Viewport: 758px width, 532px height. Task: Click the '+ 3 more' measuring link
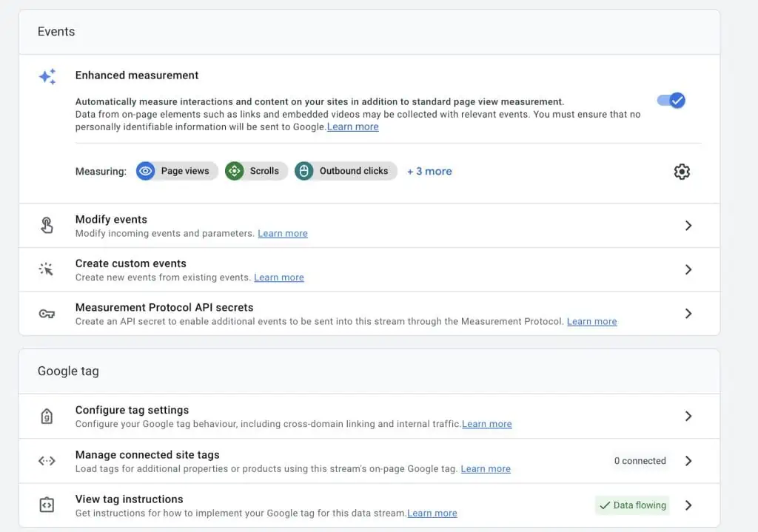[429, 171]
